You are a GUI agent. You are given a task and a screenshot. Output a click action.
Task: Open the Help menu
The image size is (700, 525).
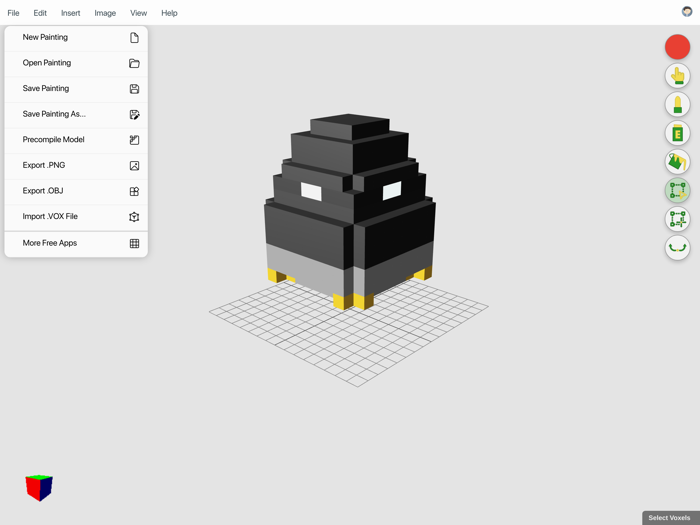click(x=169, y=13)
